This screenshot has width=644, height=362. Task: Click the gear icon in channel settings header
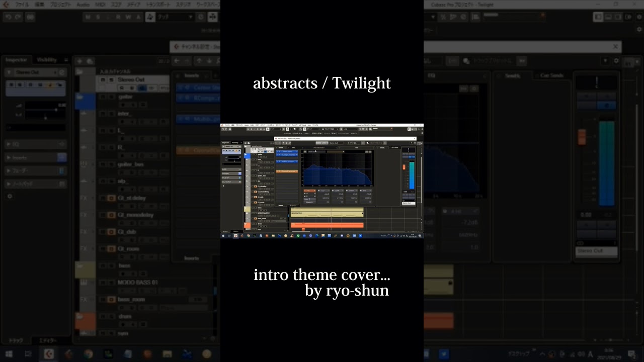[616, 61]
